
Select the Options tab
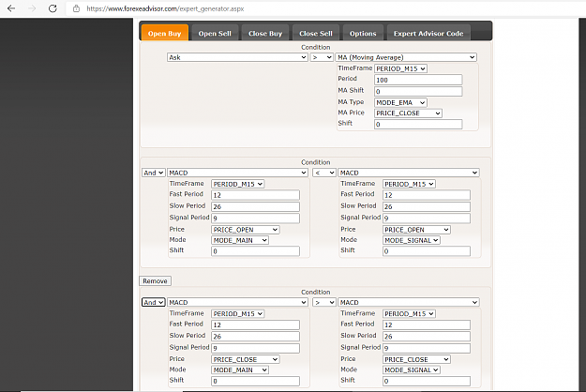pyautogui.click(x=363, y=33)
